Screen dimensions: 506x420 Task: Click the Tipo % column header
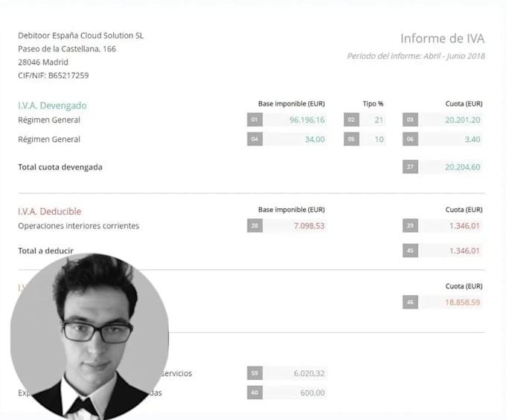pyautogui.click(x=373, y=104)
